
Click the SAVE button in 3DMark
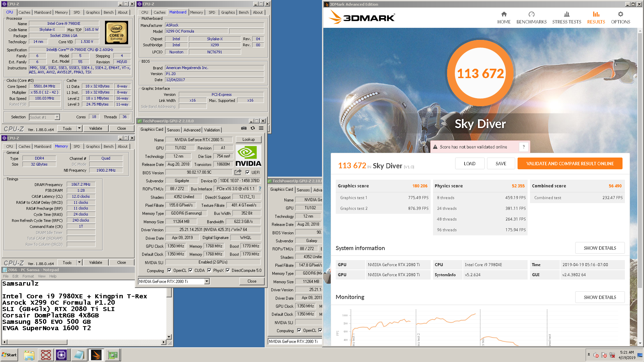501,164
